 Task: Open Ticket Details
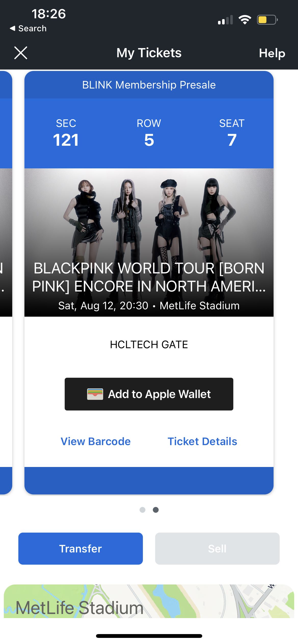[x=202, y=441]
